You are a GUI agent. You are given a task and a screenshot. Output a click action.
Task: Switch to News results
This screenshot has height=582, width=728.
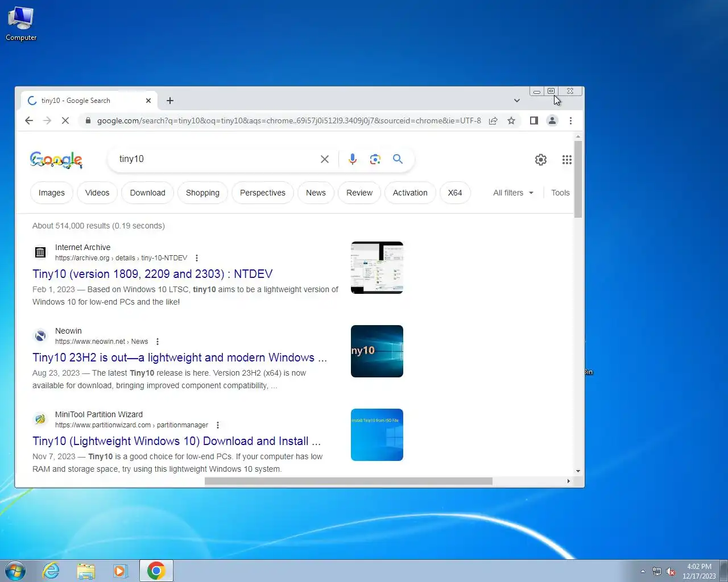(x=316, y=193)
